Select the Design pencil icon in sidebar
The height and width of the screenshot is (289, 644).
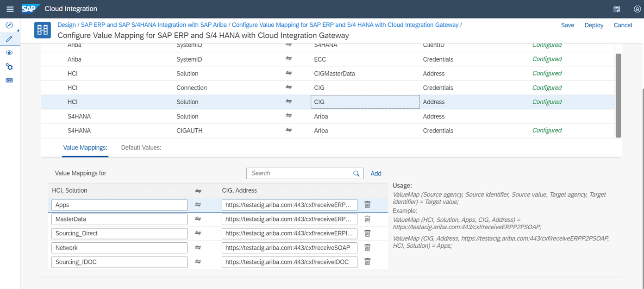[9, 39]
